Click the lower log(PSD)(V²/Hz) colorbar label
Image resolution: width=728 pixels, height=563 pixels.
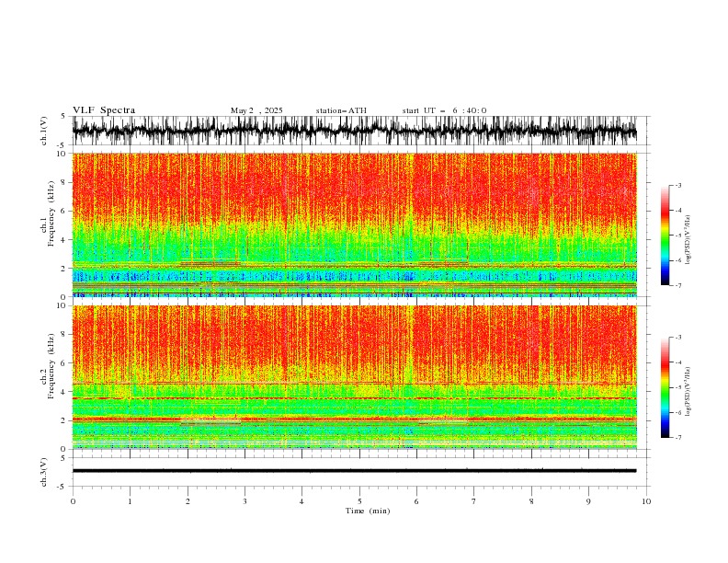coord(688,392)
